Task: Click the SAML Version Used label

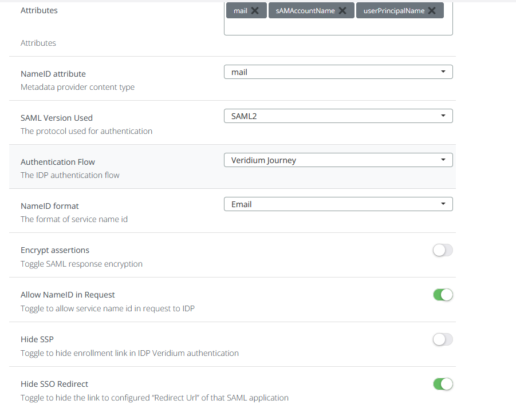Action: [x=57, y=118]
